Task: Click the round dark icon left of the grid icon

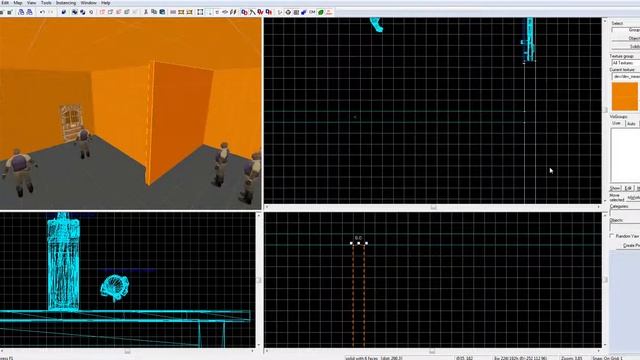Action: pyautogui.click(x=288, y=12)
